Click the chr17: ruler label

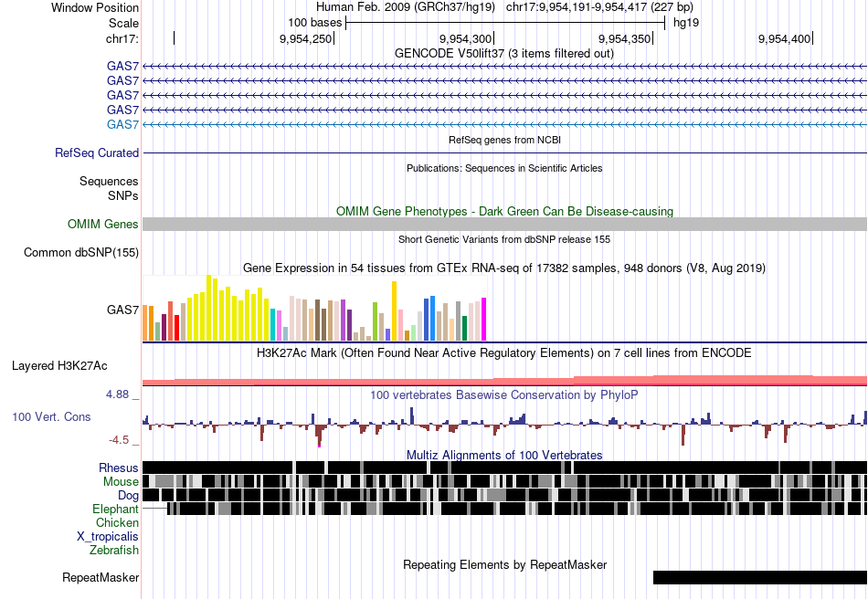point(122,38)
